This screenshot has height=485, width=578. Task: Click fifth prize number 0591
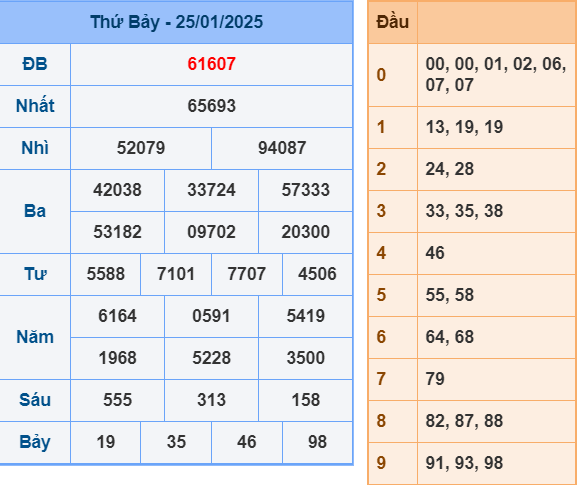tap(211, 316)
